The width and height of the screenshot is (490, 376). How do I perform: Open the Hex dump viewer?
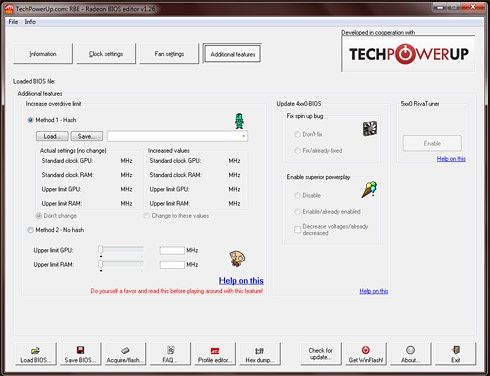[x=260, y=354]
